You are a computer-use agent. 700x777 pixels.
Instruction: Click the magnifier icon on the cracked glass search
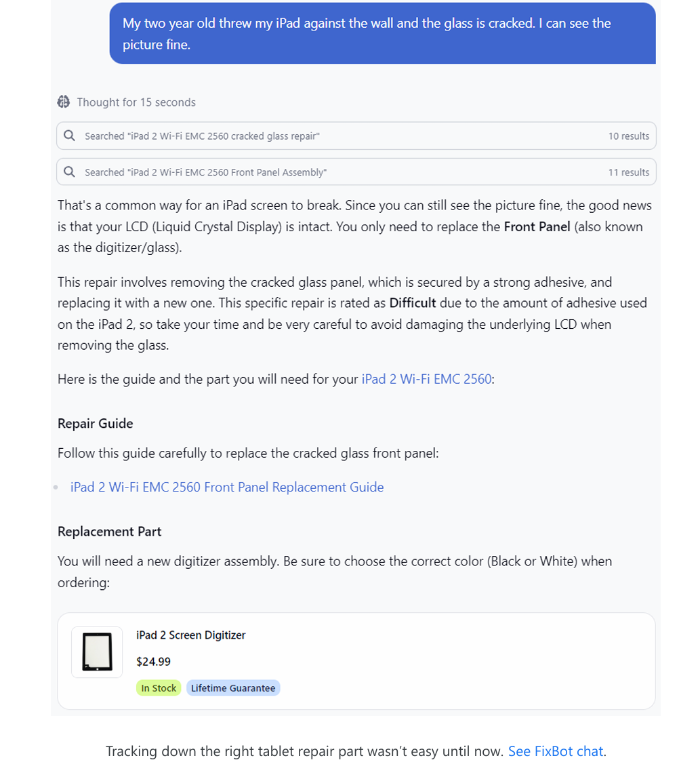pos(70,136)
